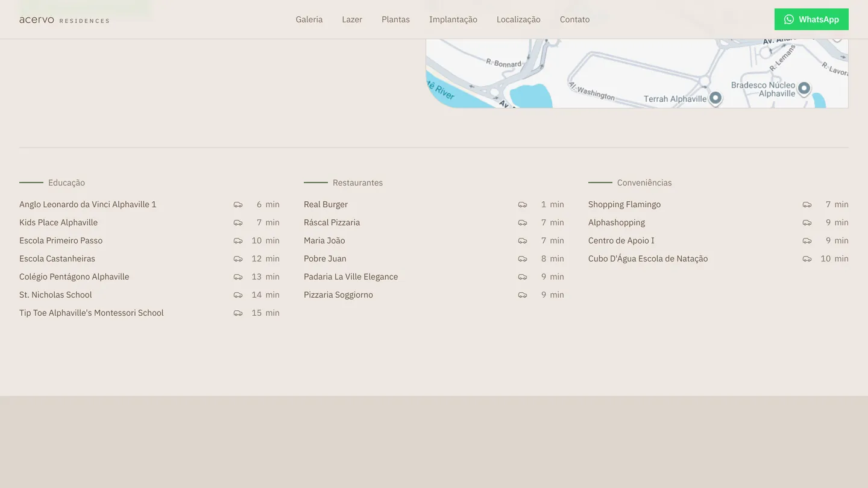The height and width of the screenshot is (488, 868).
Task: Click the map preview area
Action: point(637,74)
